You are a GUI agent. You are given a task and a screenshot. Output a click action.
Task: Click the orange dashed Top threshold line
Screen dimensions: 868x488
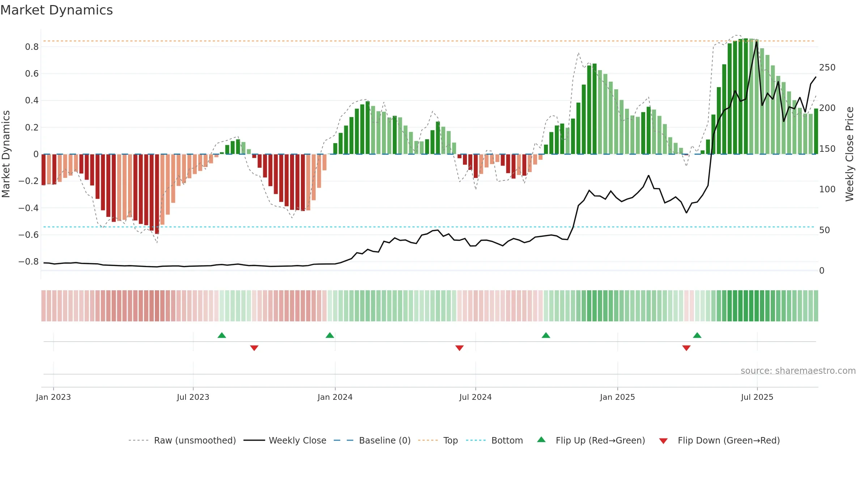coord(429,41)
